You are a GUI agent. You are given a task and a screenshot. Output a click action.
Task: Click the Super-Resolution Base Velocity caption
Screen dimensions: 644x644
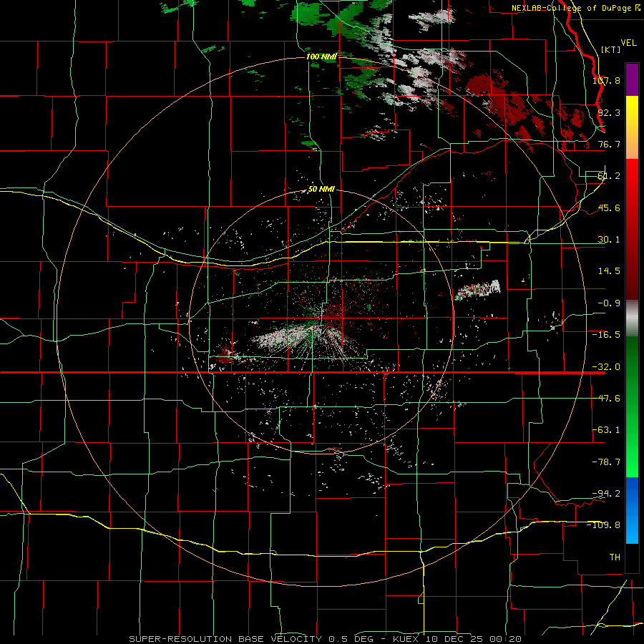326,639
